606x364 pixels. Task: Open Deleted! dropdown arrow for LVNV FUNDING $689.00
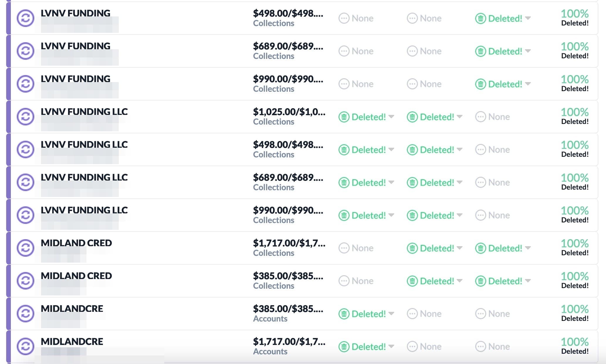coord(528,51)
